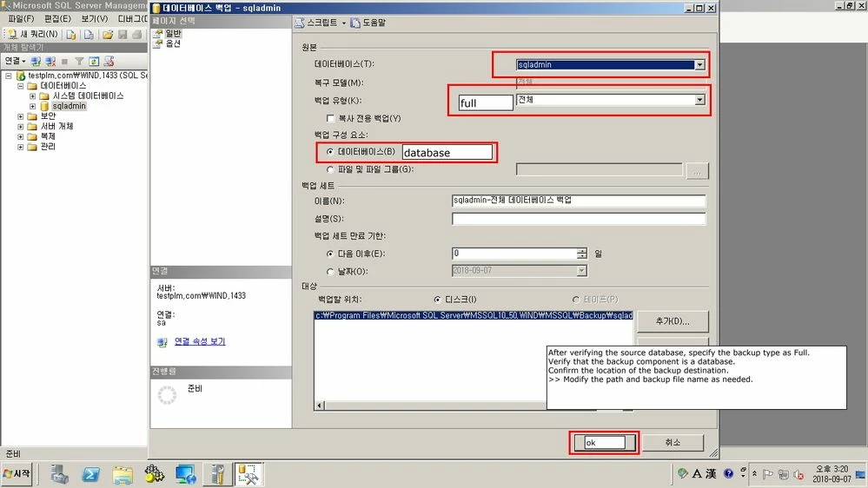
Task: Enable 복사 전용 백업(Y) checkbox
Action: click(330, 118)
